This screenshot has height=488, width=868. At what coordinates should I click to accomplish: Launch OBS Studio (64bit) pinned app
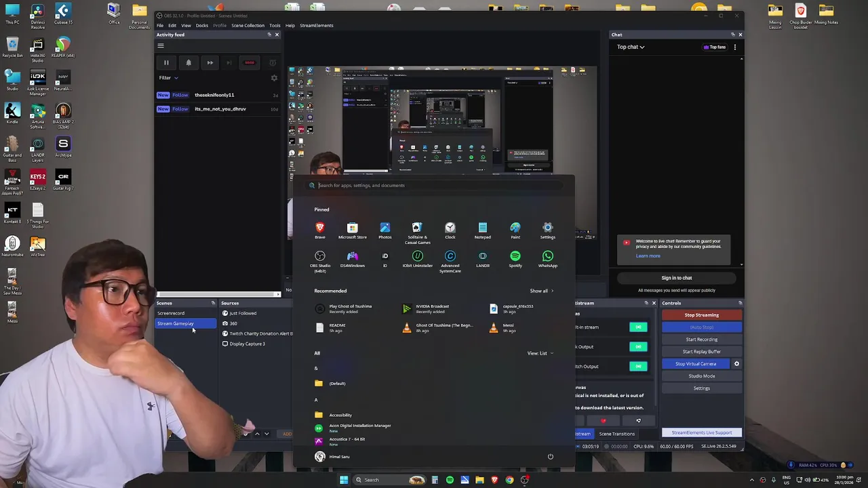click(320, 261)
